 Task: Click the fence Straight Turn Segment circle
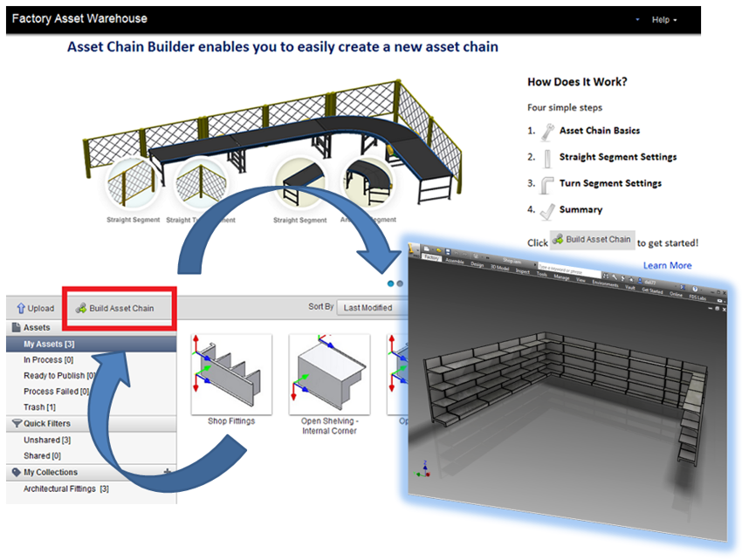(x=201, y=184)
